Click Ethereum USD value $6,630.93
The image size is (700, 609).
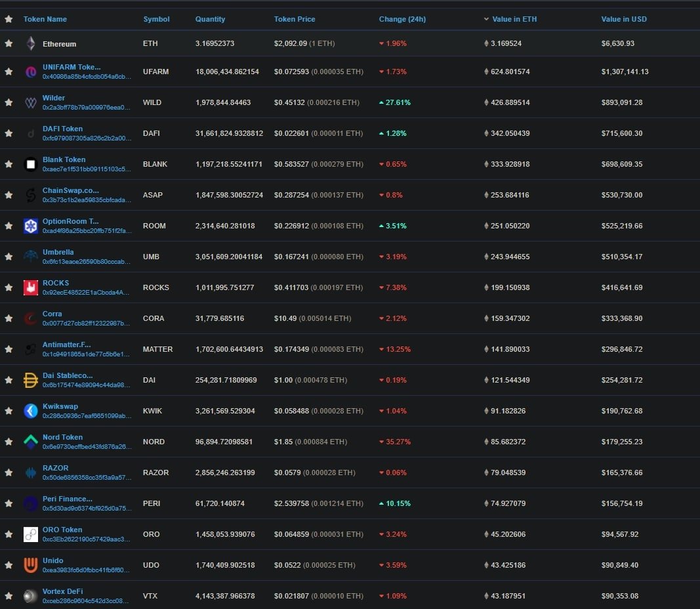[617, 43]
